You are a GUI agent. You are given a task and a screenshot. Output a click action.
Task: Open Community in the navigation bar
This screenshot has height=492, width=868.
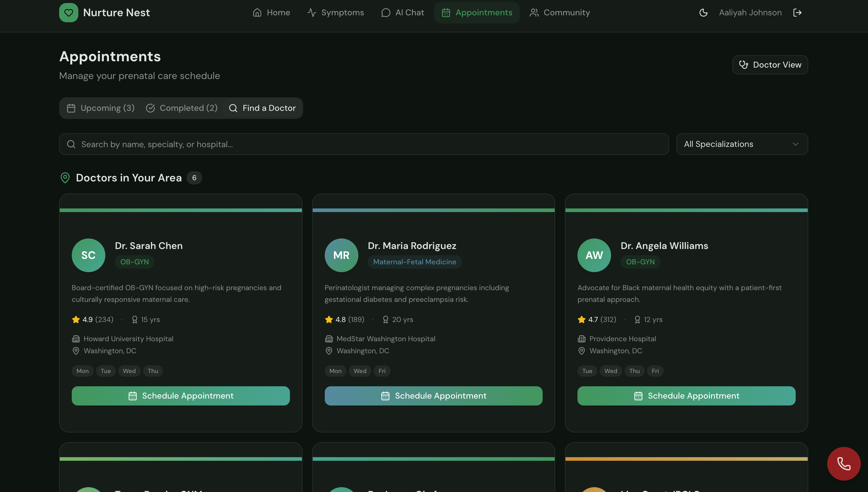(560, 13)
